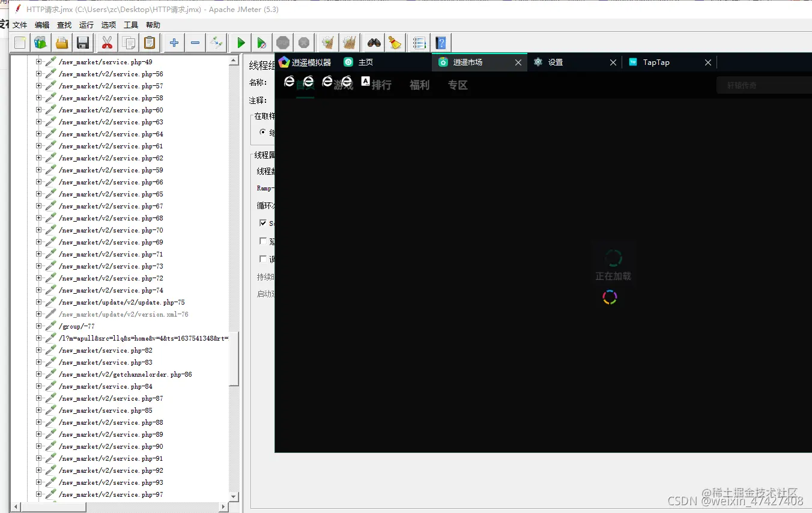Start the test with green play icon
Viewport: 812px width, 513px height.
(x=241, y=43)
